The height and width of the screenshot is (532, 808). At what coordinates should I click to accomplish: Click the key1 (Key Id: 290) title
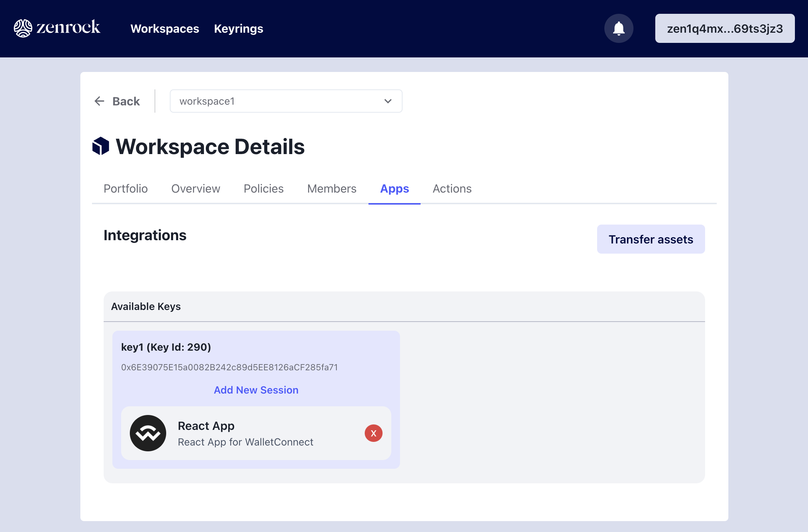[166, 347]
